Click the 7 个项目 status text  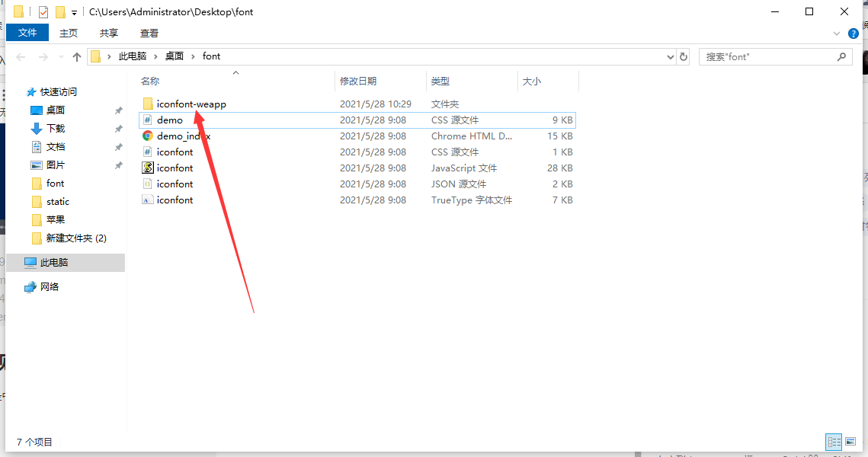tap(34, 442)
